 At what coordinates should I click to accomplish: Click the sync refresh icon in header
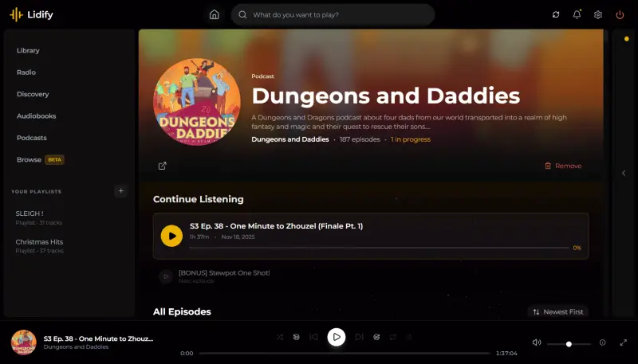(x=556, y=14)
